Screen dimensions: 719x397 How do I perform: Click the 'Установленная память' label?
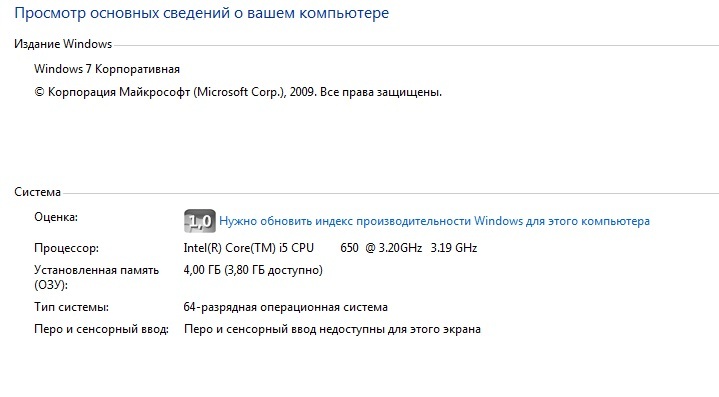click(x=96, y=270)
